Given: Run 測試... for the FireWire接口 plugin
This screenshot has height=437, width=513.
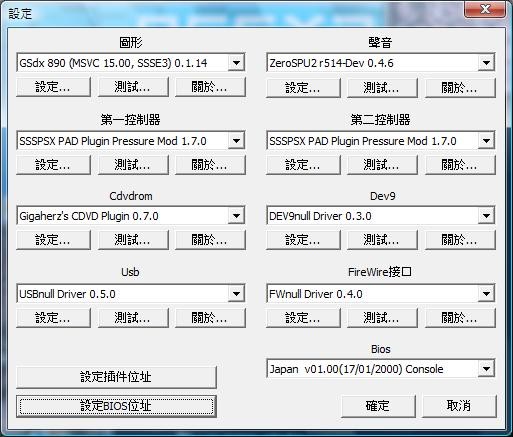Looking at the screenshot, I should point(382,318).
